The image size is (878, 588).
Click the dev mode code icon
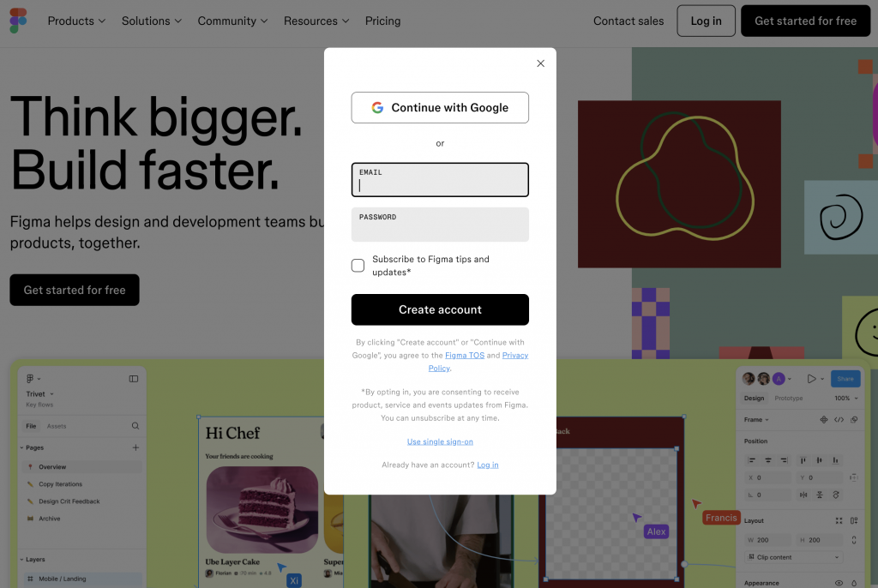click(839, 419)
